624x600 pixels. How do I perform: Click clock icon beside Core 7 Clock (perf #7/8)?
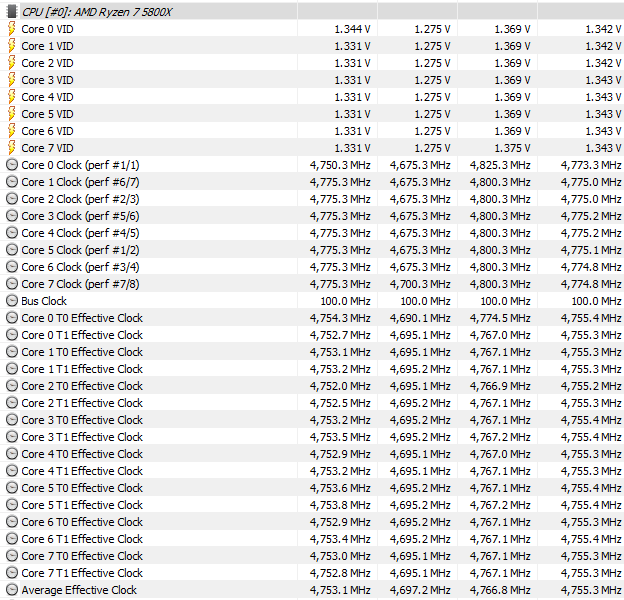[12, 284]
